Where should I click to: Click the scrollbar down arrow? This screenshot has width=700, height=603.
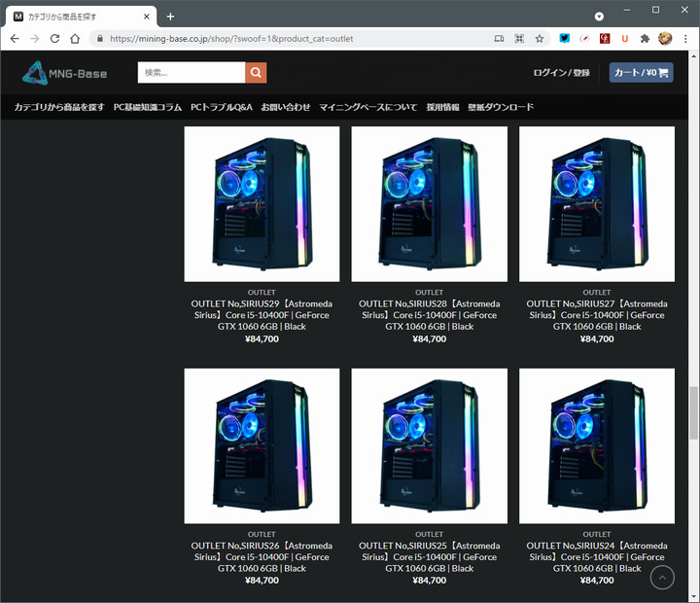point(693,597)
